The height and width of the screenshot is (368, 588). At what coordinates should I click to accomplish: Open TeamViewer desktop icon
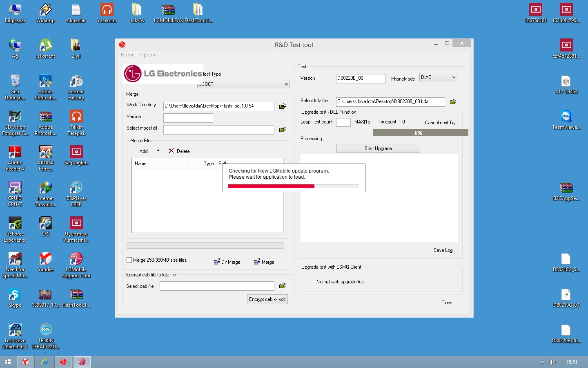[x=566, y=120]
